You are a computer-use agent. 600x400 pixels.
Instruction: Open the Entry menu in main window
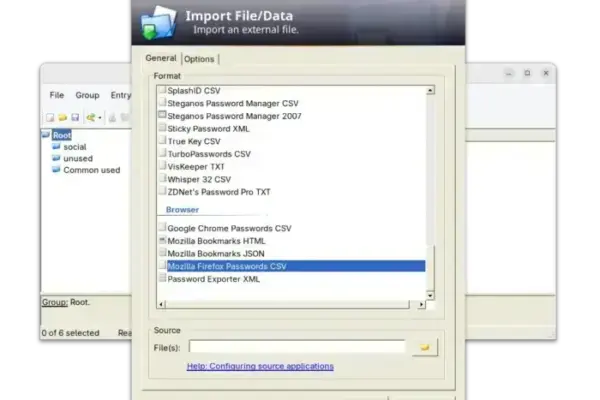pyautogui.click(x=121, y=95)
